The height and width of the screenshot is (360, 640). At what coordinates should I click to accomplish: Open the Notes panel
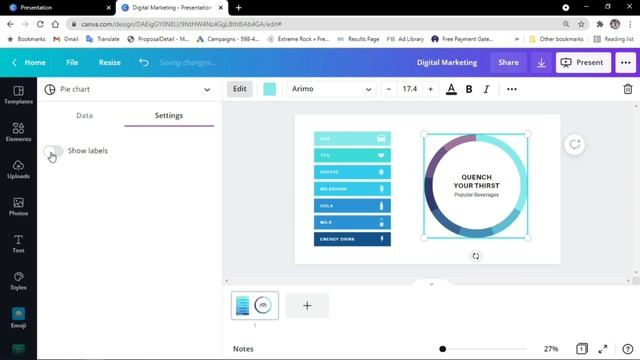243,349
